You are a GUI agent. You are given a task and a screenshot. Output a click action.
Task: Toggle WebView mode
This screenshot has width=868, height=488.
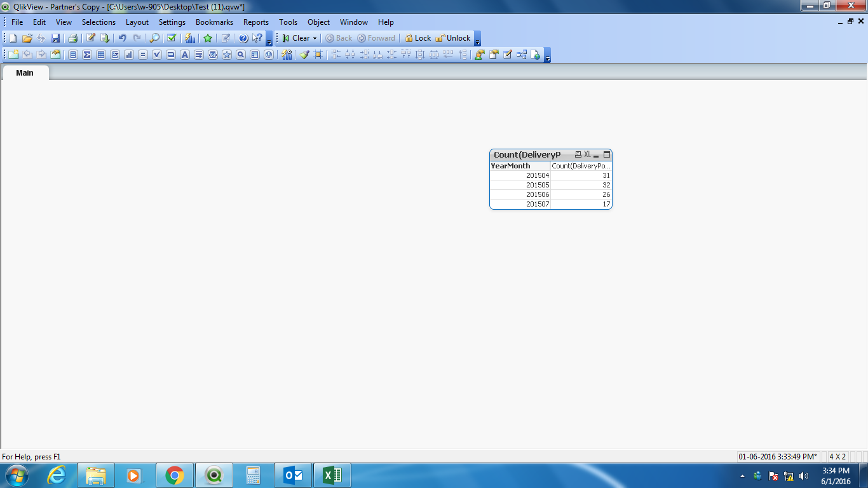click(536, 55)
